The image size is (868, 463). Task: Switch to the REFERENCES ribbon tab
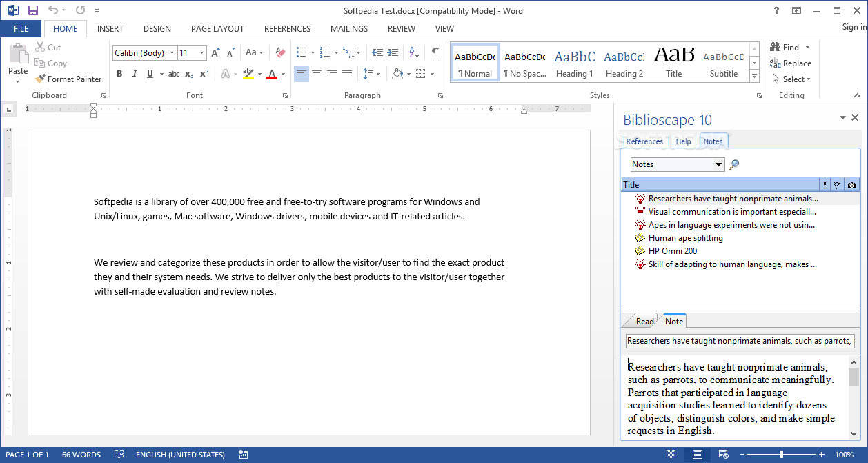click(287, 29)
